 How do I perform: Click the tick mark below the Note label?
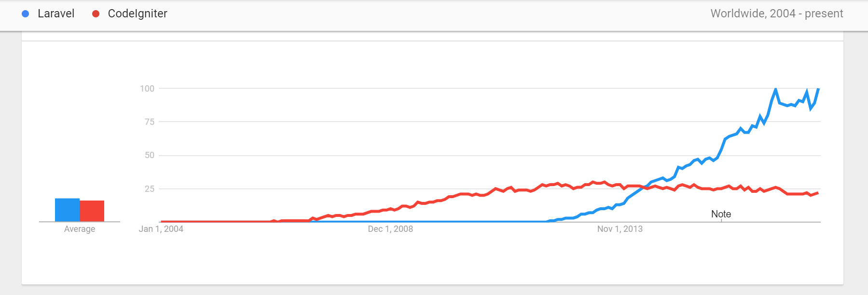point(721,221)
